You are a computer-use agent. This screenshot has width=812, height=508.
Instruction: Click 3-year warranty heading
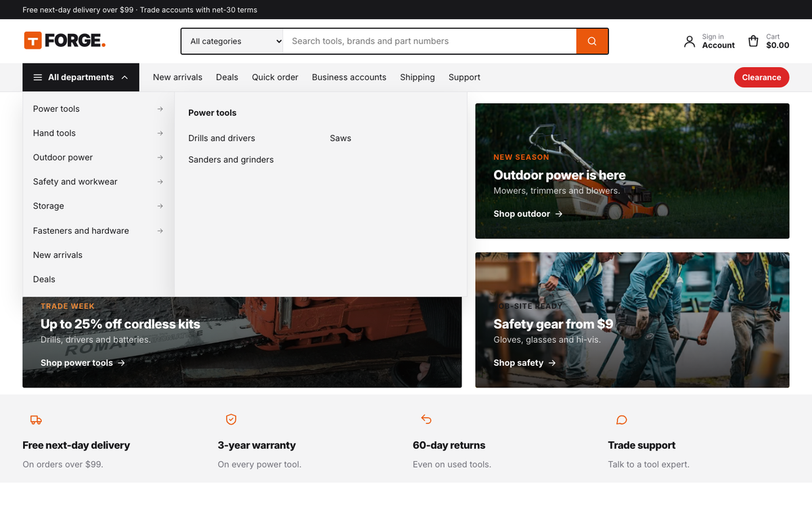(x=256, y=446)
